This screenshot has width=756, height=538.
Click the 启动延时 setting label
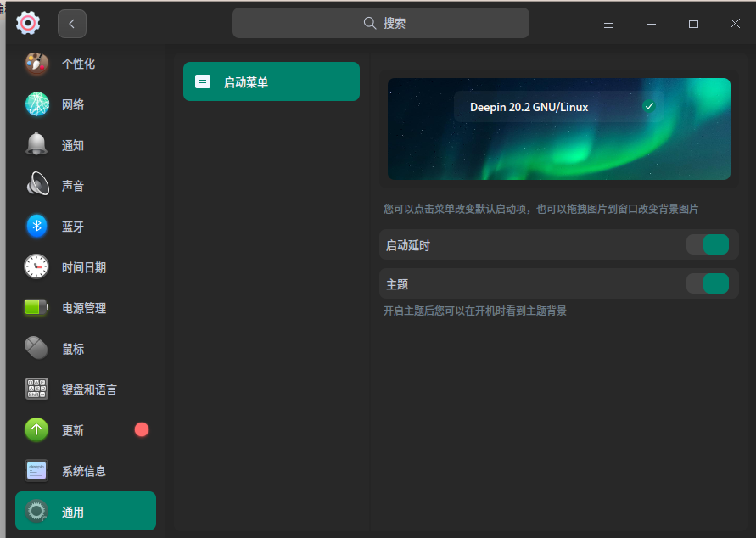click(408, 245)
